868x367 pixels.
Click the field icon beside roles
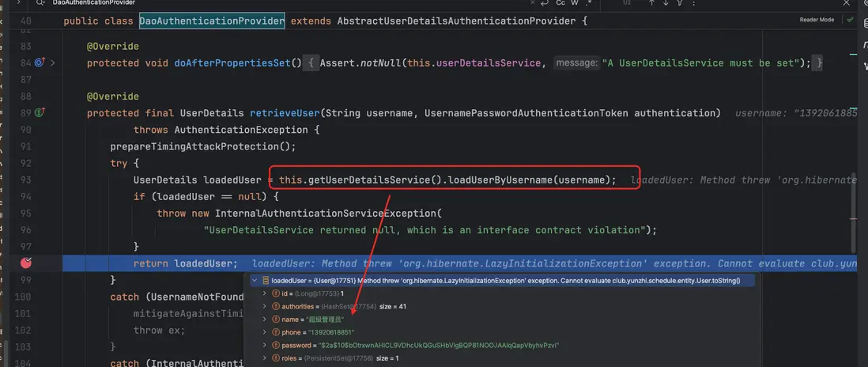coord(276,358)
